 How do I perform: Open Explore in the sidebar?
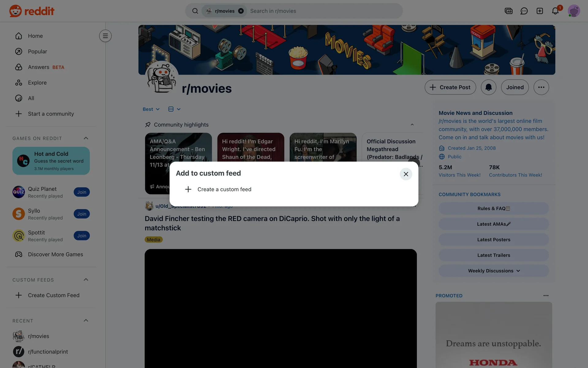pyautogui.click(x=37, y=83)
